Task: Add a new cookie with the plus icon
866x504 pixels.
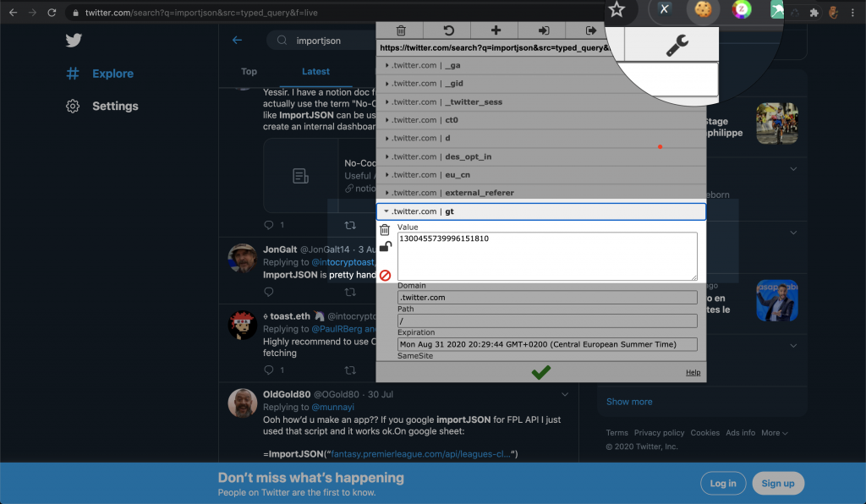Action: pos(496,30)
